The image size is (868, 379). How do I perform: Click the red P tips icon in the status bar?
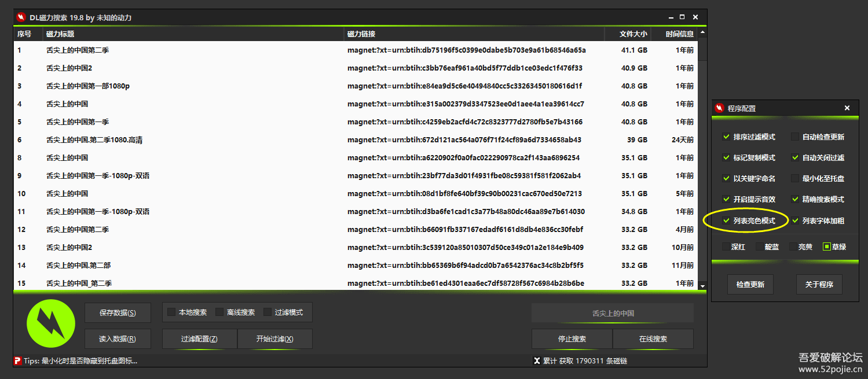point(17,361)
